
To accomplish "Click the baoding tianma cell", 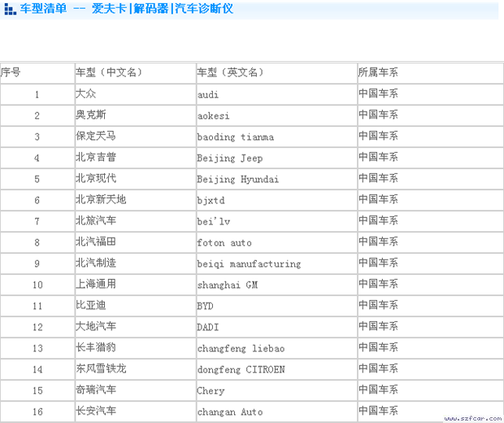I will [x=236, y=137].
